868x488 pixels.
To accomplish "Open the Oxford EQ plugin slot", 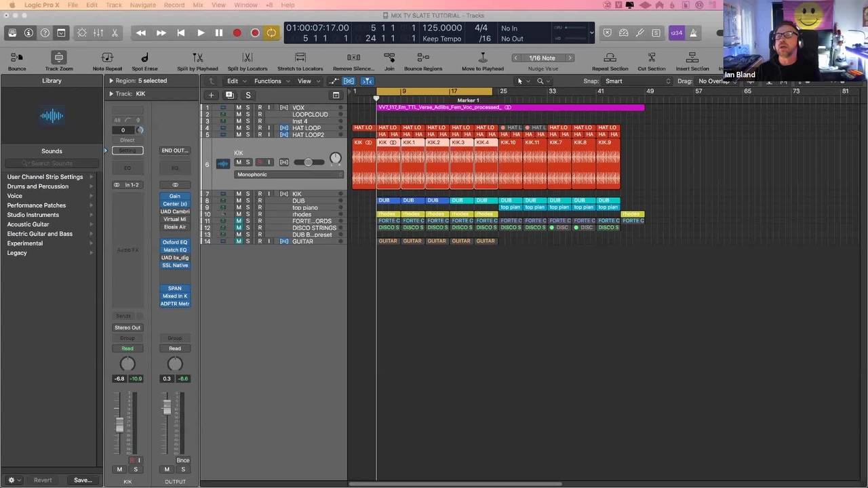I will (174, 242).
